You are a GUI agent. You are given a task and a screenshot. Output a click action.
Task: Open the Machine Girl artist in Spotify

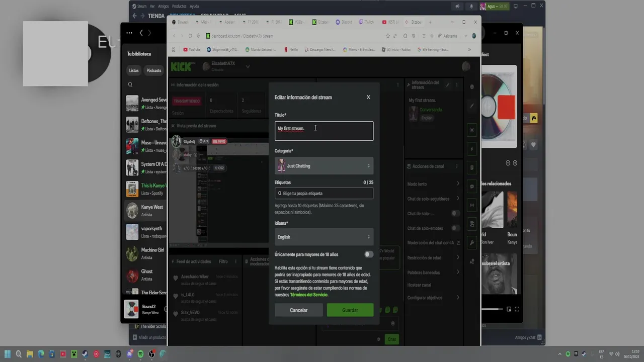(145, 253)
